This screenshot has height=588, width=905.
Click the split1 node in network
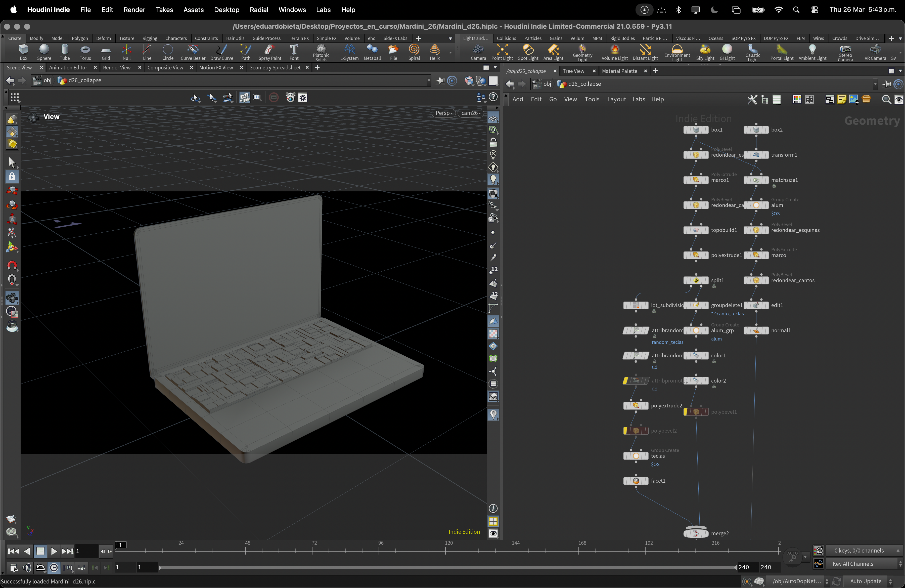(696, 280)
